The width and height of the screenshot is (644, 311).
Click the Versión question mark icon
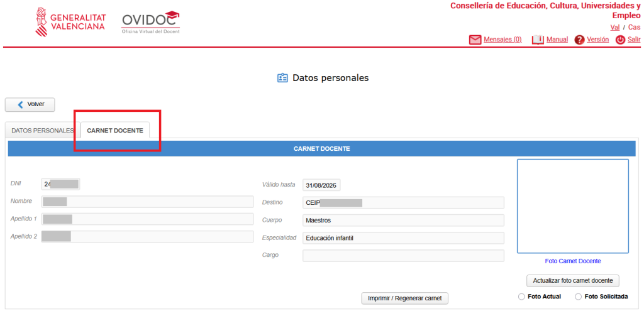coord(579,40)
